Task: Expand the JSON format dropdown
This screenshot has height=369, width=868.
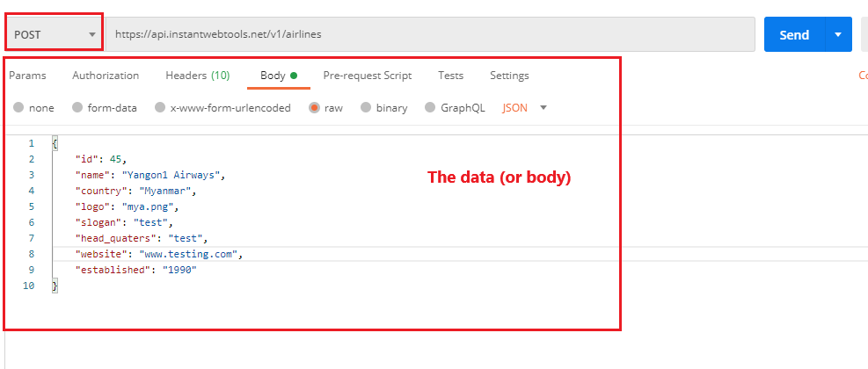Action: (x=524, y=108)
